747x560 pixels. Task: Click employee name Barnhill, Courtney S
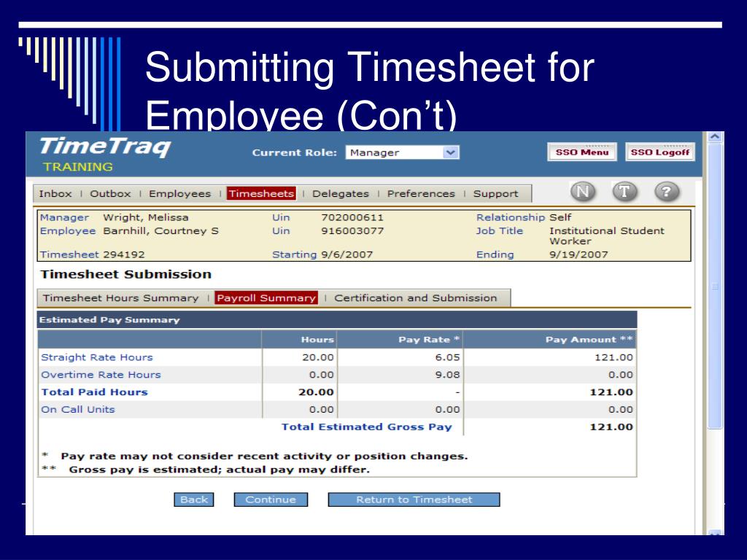(x=161, y=231)
